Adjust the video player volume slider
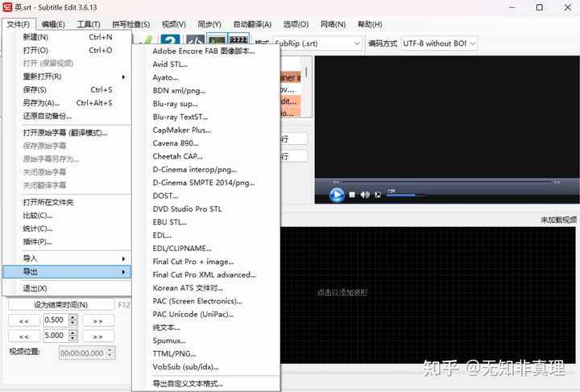This screenshot has height=392, width=580. pyautogui.click(x=405, y=196)
